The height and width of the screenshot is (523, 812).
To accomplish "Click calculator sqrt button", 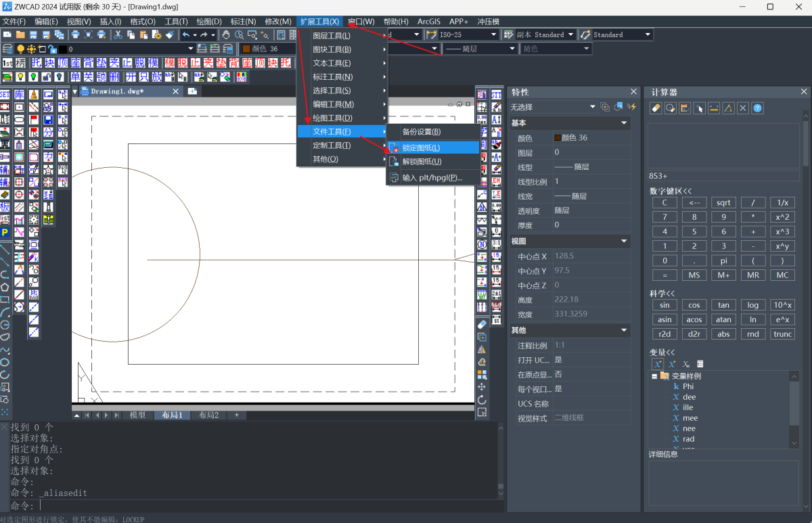I will point(723,203).
